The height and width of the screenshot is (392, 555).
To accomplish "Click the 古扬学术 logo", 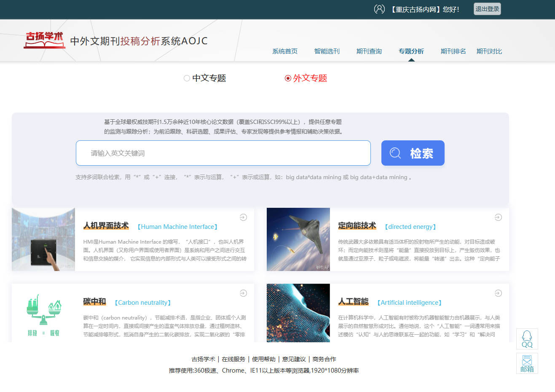I will click(x=44, y=40).
